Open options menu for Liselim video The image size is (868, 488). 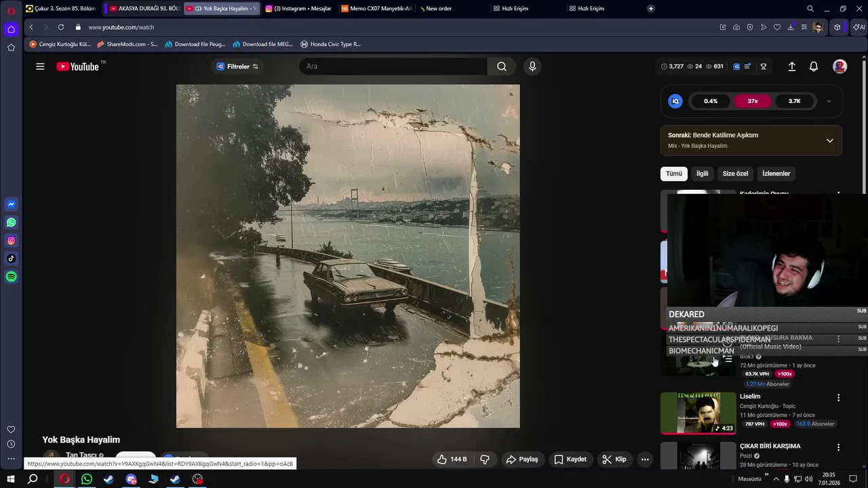(x=838, y=398)
